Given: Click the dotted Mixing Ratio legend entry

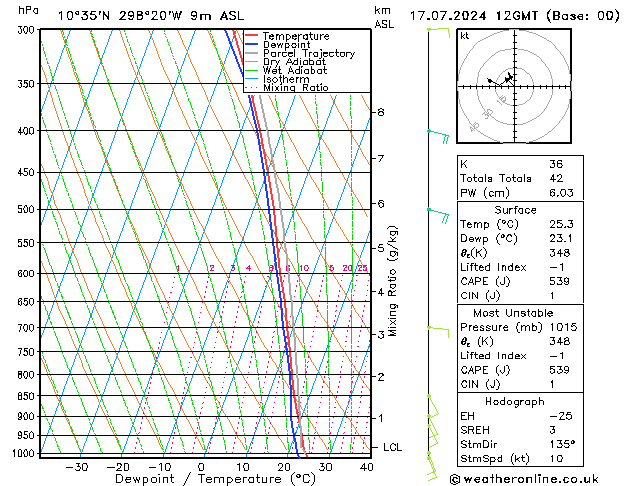Looking at the screenshot, I should point(295,88).
